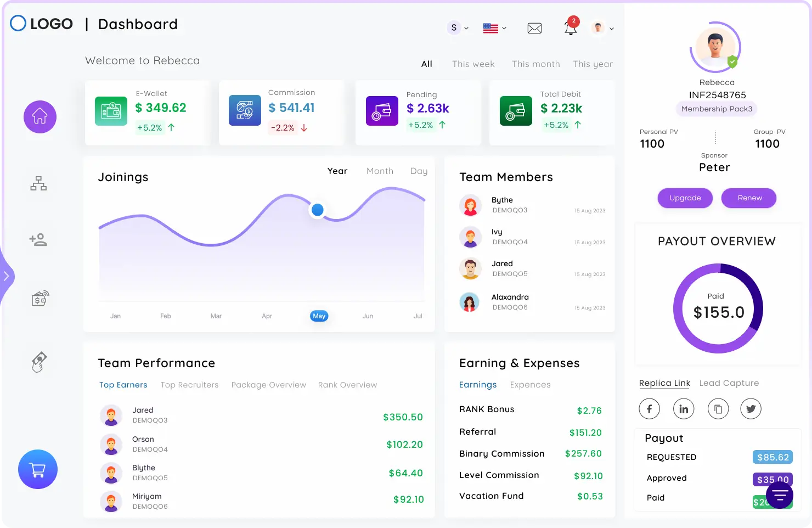Viewport: 812px width, 528px height.
Task: Click the E-Wallet card icon
Action: (x=111, y=111)
